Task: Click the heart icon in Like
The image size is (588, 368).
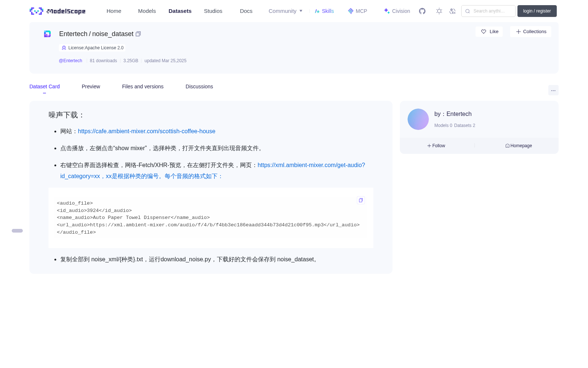Action: click(x=484, y=32)
